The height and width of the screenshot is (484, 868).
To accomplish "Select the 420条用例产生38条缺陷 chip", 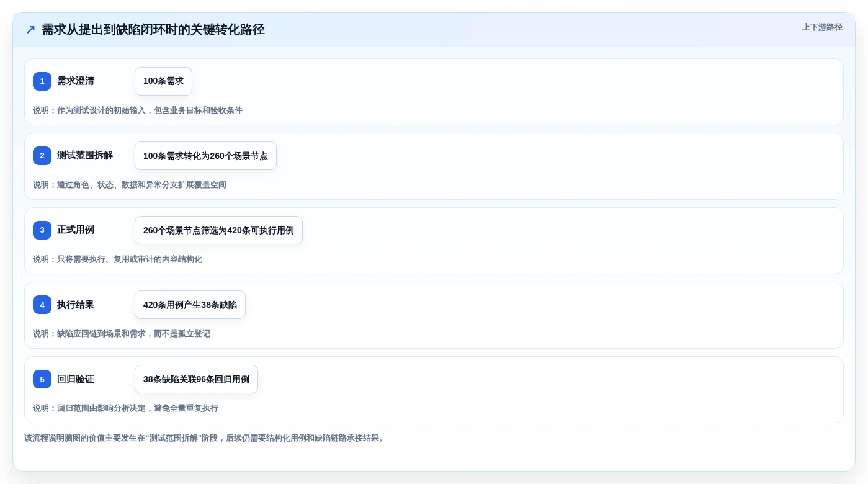I will [x=190, y=305].
